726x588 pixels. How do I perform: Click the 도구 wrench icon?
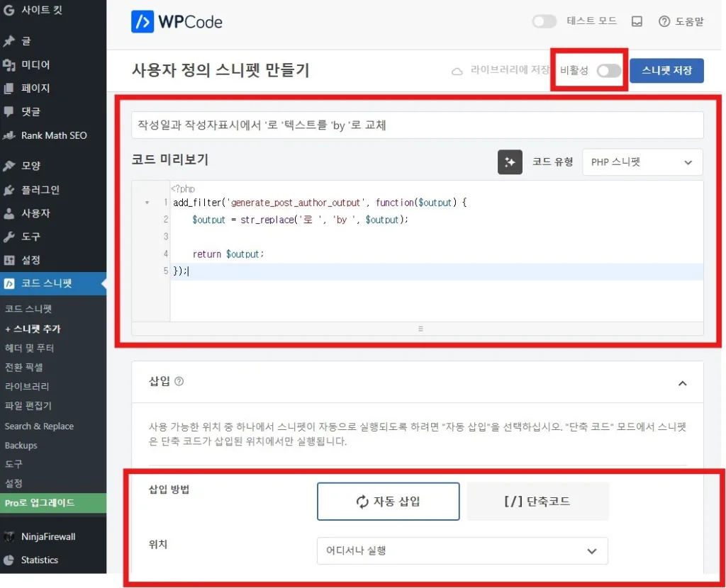9,237
